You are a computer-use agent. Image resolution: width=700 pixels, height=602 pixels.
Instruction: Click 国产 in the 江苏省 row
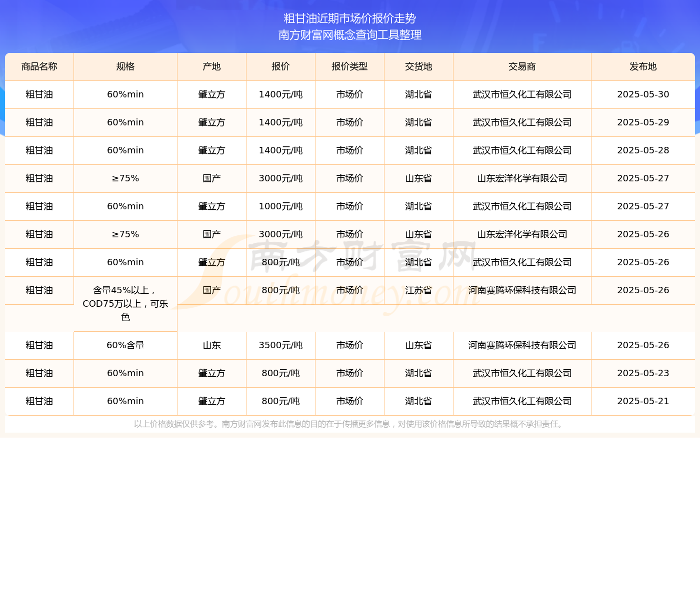[x=212, y=290]
